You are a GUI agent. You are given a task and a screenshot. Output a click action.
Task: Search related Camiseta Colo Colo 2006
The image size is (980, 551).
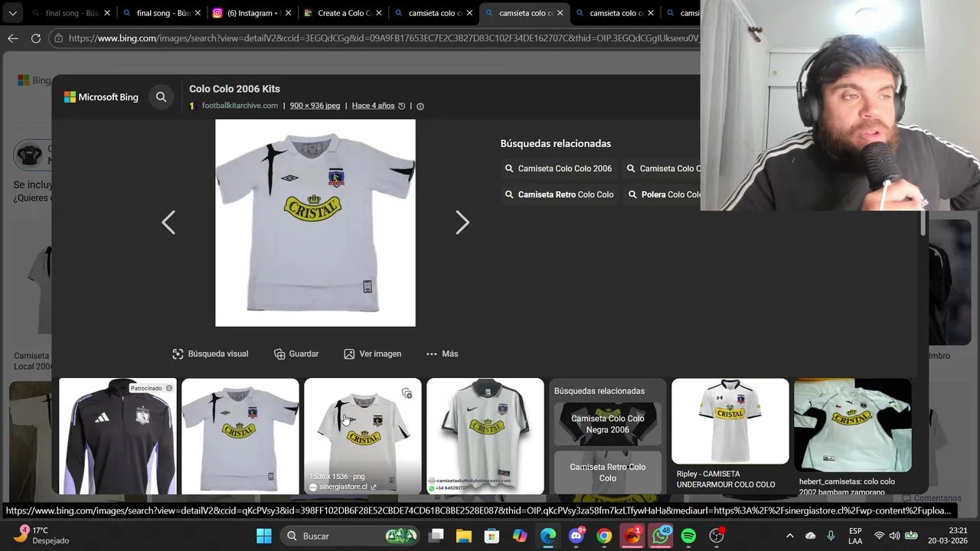[558, 168]
